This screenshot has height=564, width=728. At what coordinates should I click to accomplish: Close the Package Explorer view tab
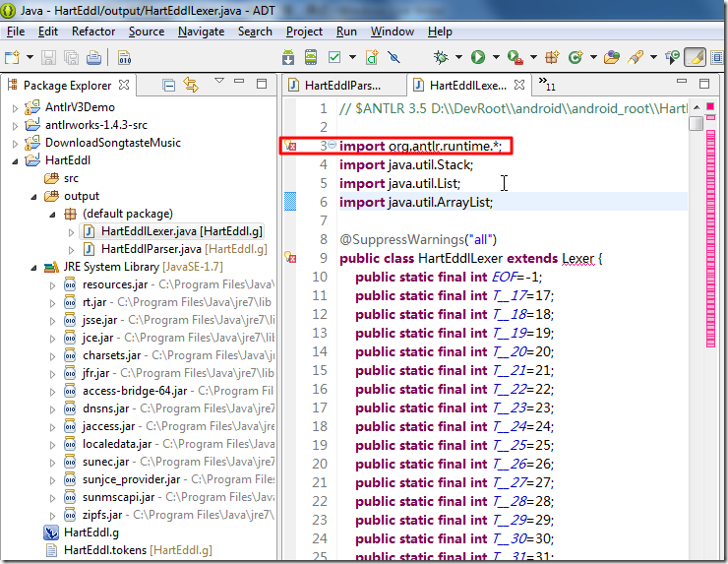(x=124, y=85)
